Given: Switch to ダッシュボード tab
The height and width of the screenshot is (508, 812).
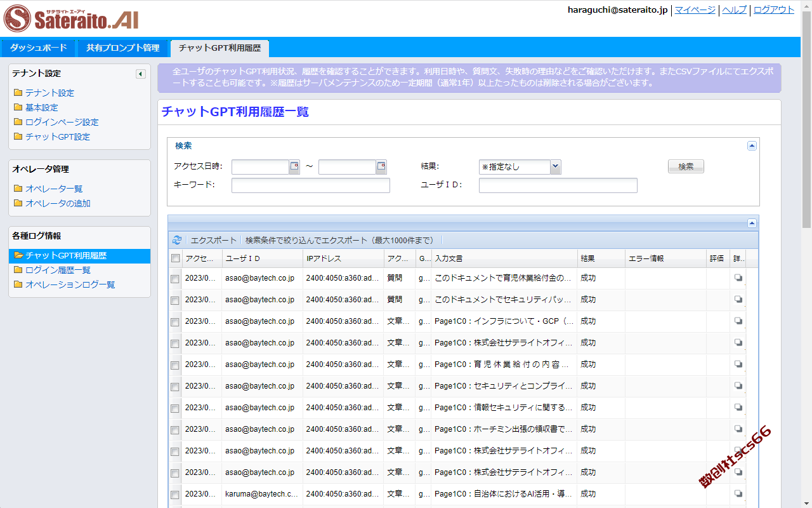Looking at the screenshot, I should [x=38, y=48].
